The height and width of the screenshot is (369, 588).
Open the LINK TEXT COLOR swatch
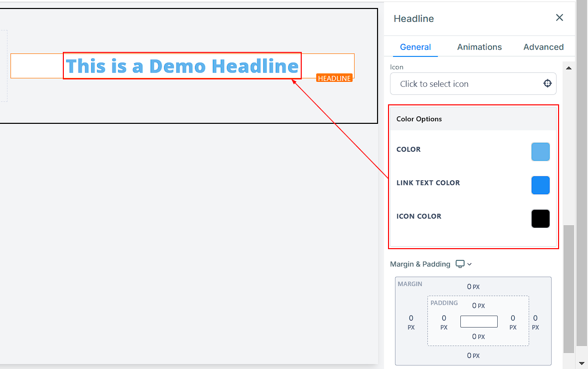(541, 185)
